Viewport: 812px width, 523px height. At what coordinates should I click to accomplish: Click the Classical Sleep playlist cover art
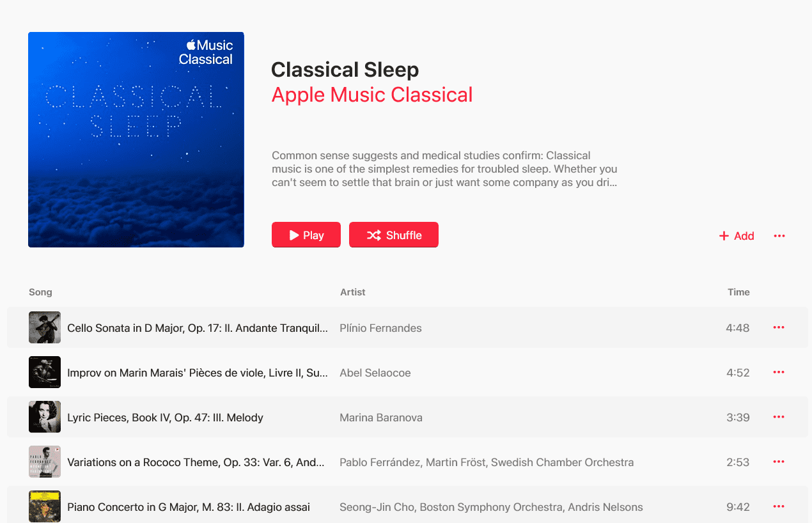[136, 139]
